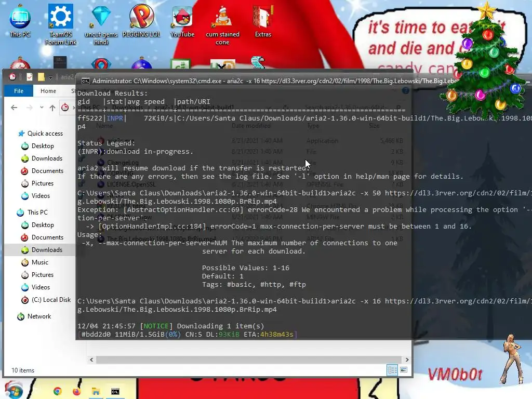Open the VLC cone desktop icon

[222, 24]
